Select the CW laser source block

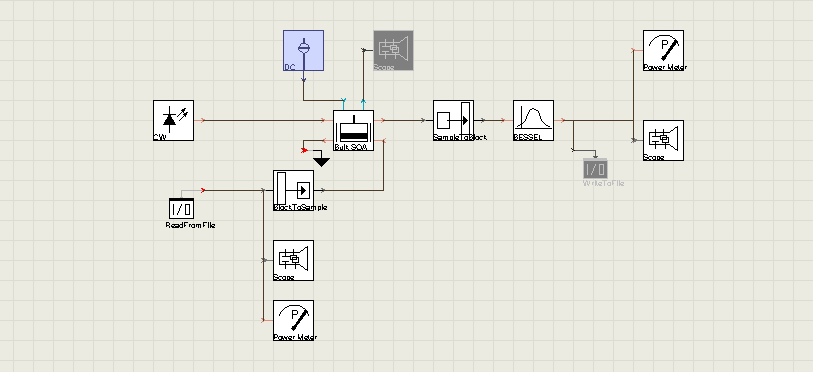point(174,120)
